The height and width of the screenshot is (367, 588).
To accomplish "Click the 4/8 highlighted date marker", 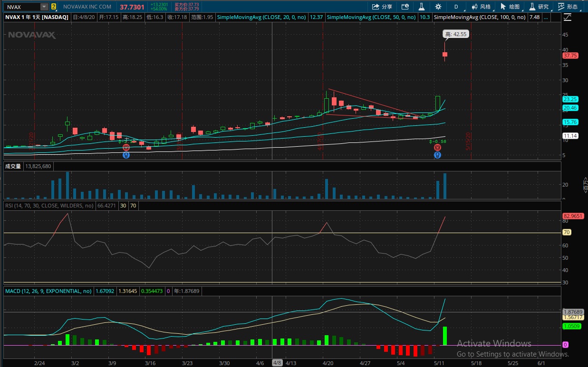I will point(277,363).
